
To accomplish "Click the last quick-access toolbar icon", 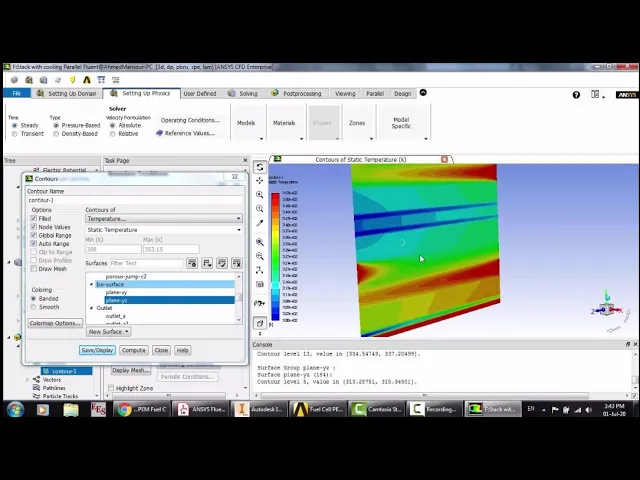I will click(x=116, y=80).
